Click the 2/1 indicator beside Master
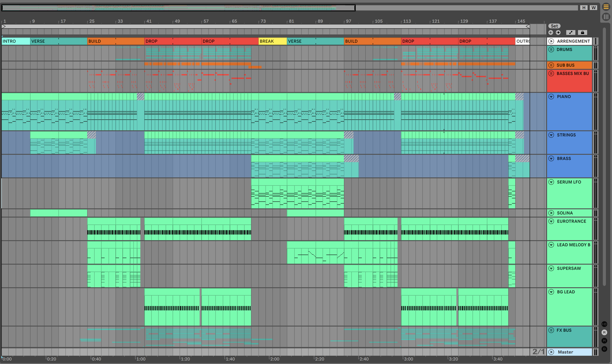This screenshot has width=612, height=364. click(x=538, y=352)
